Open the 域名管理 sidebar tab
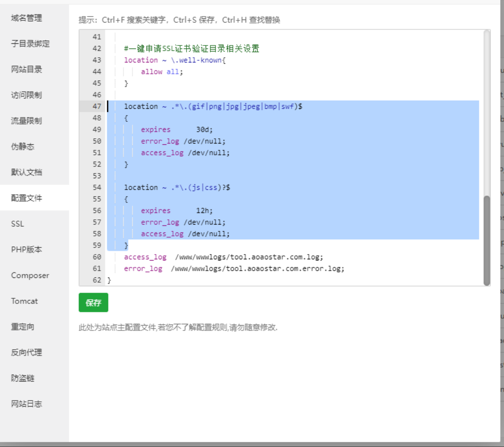The height and width of the screenshot is (447, 504). [26, 18]
